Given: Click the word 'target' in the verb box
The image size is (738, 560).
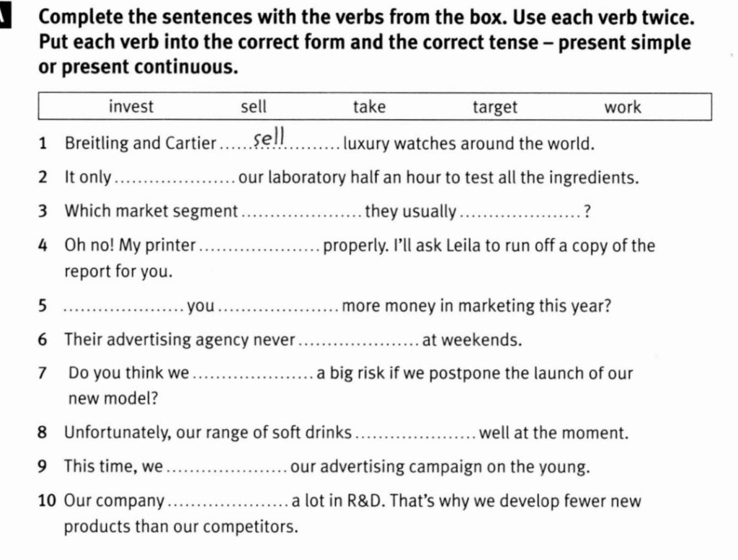Looking at the screenshot, I should pos(494,107).
